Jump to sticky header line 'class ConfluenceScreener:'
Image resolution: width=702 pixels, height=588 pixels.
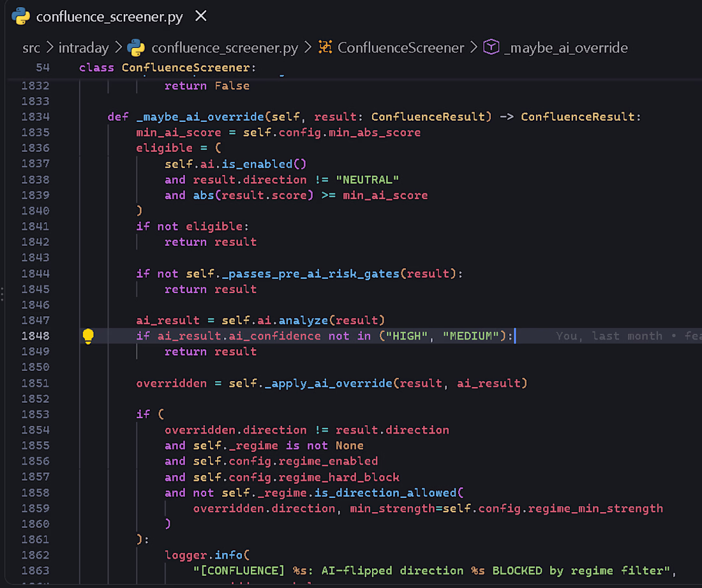(x=167, y=68)
